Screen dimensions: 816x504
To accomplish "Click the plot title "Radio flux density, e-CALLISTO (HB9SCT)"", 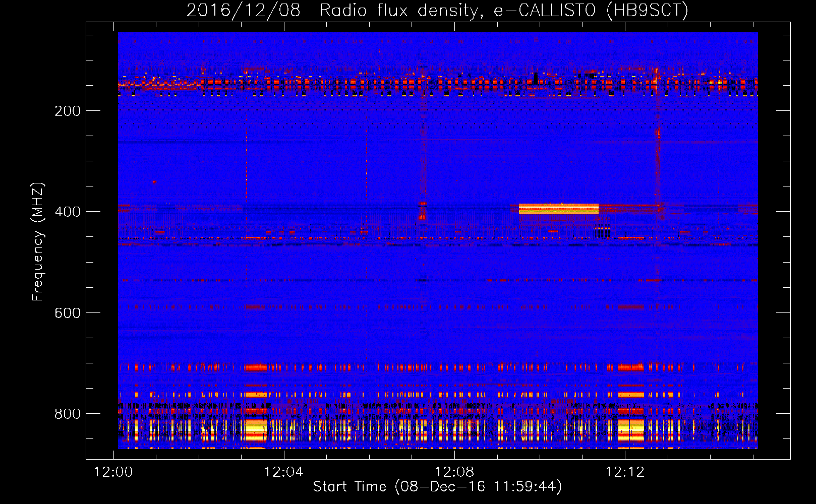I will pos(504,11).
